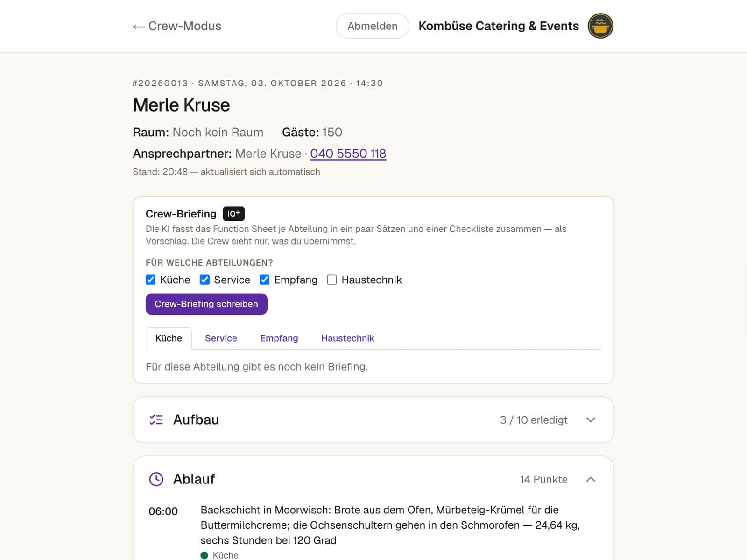This screenshot has height=560, width=747.
Task: Click the Merle Kruse event heading
Action: (x=181, y=105)
